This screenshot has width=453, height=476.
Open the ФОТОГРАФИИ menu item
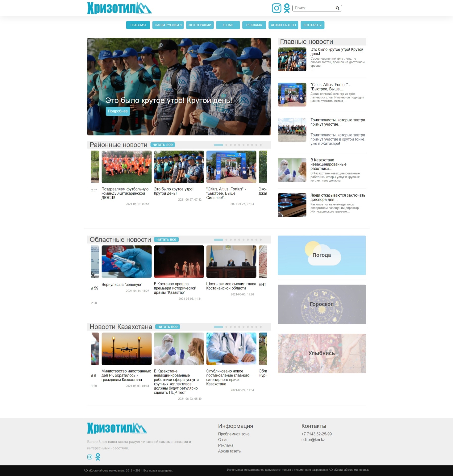[200, 25]
